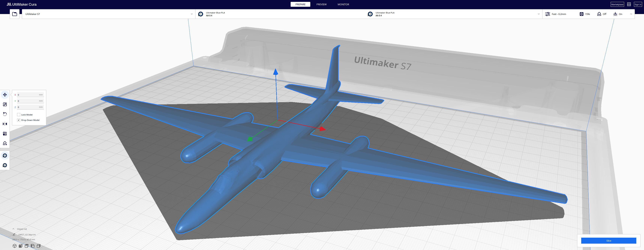Open the Marketplace
This screenshot has height=250, width=644.
617,4
